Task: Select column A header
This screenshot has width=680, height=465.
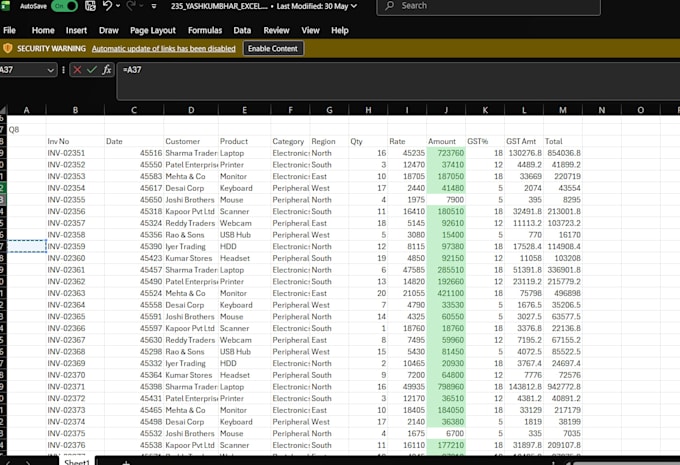Action: point(26,110)
